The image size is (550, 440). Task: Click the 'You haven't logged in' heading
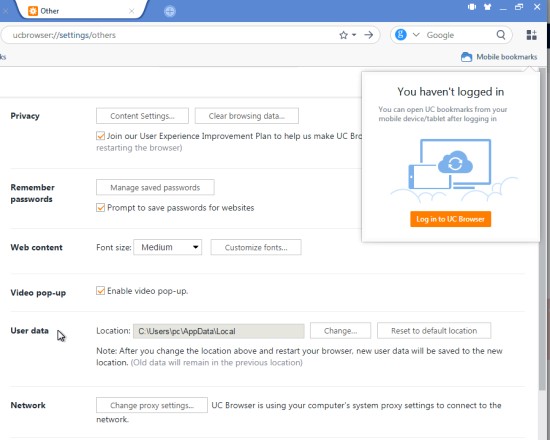(x=450, y=92)
